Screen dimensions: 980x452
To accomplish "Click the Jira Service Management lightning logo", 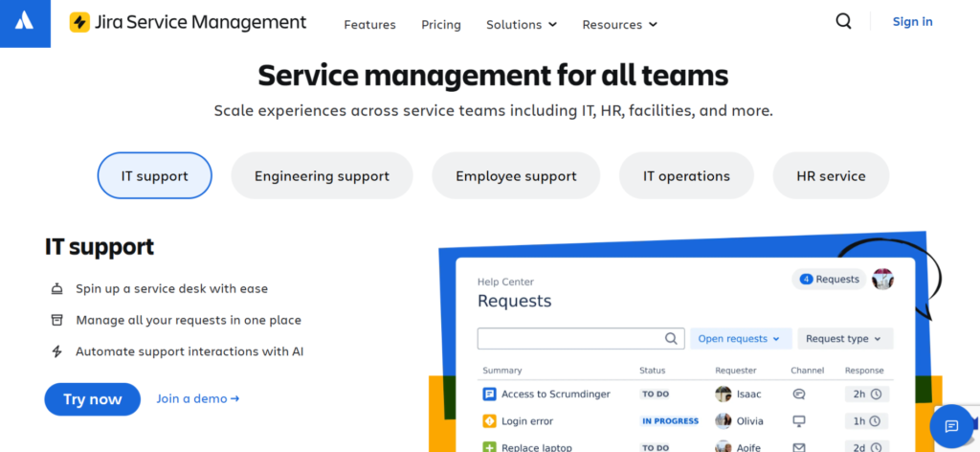I will pos(79,23).
